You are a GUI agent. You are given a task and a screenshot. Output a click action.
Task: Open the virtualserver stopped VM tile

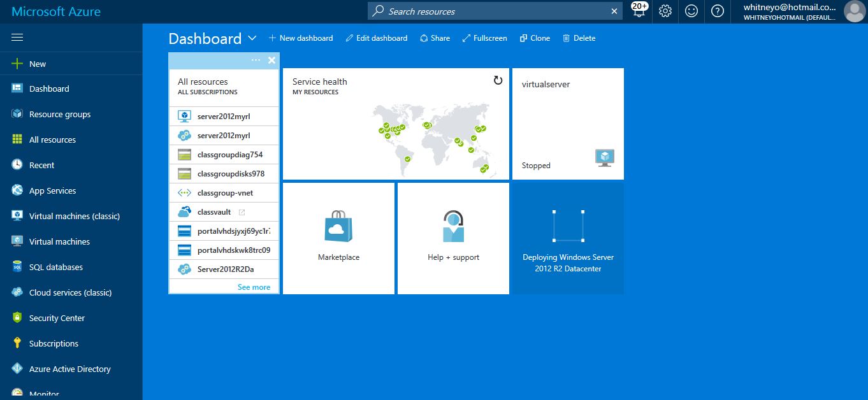568,124
